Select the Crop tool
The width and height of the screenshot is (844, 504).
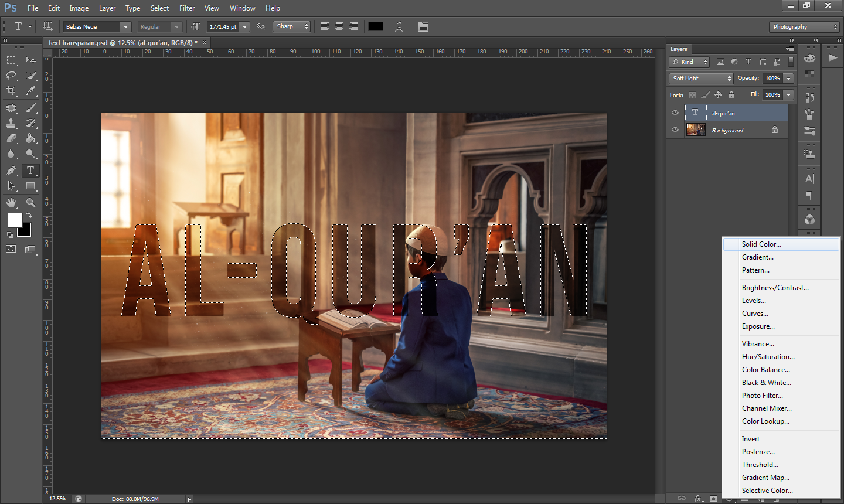point(11,91)
